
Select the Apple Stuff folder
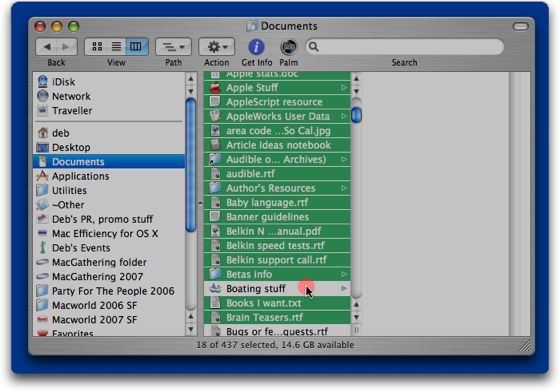tap(277, 87)
